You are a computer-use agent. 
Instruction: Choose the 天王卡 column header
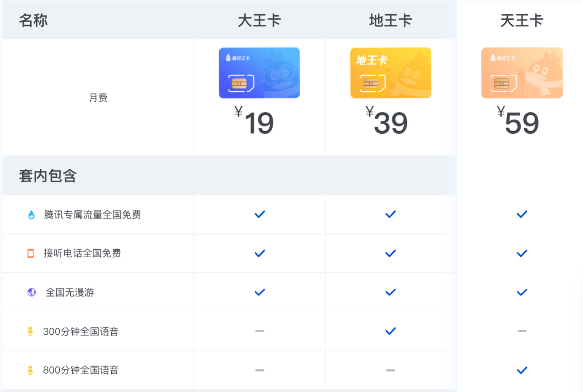[x=521, y=20]
